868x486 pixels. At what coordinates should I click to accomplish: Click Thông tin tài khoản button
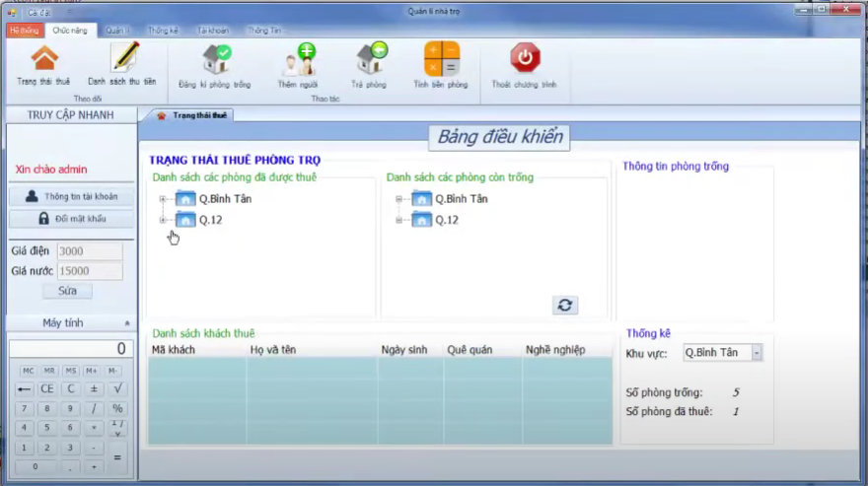tap(71, 196)
